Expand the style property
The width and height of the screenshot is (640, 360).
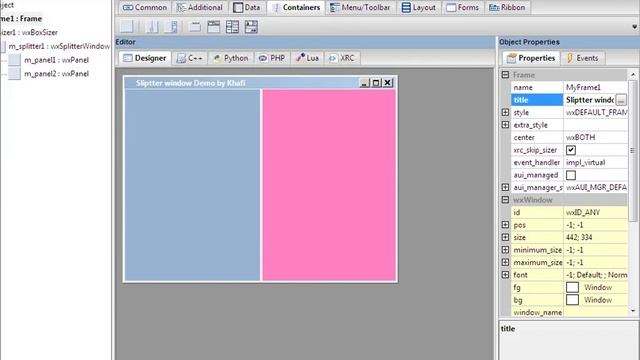click(x=505, y=112)
